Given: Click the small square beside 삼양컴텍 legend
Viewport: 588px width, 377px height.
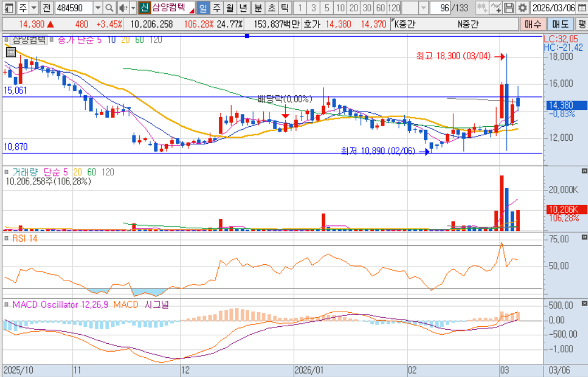Looking at the screenshot, I should tap(6, 39).
